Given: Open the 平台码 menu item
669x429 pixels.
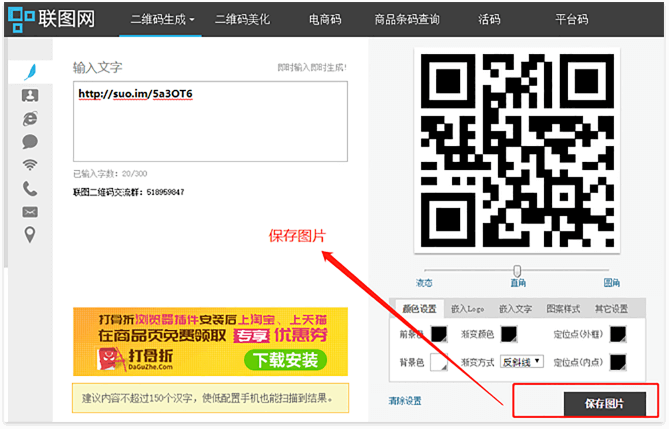Looking at the screenshot, I should point(571,20).
